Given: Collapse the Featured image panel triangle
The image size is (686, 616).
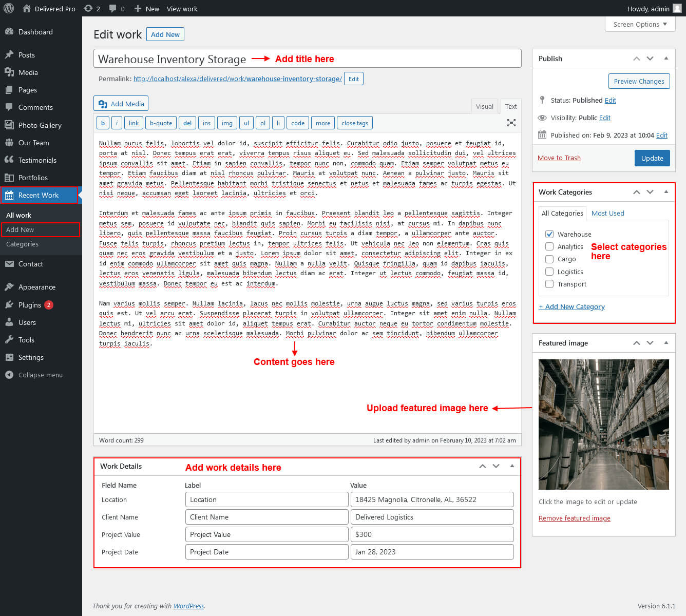Looking at the screenshot, I should point(666,343).
